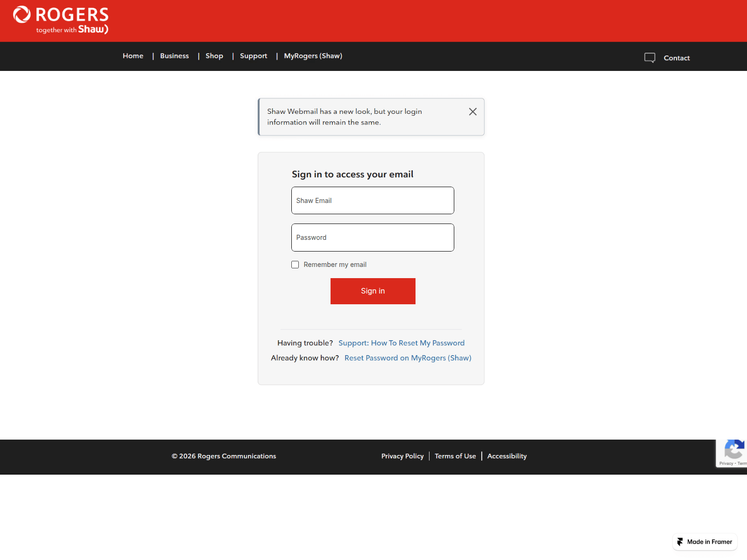
Task: Open the Business menu item
Action: [175, 56]
